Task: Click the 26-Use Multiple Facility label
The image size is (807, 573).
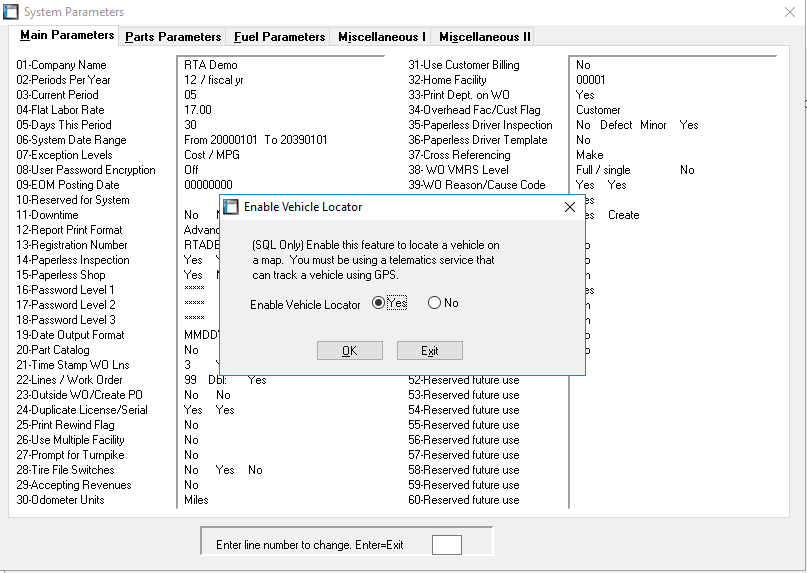Action: pos(70,440)
